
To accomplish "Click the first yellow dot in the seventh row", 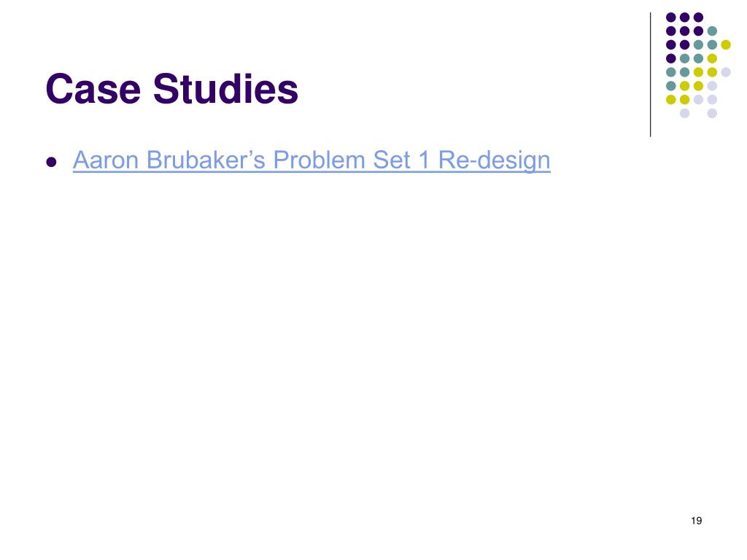I will (671, 99).
